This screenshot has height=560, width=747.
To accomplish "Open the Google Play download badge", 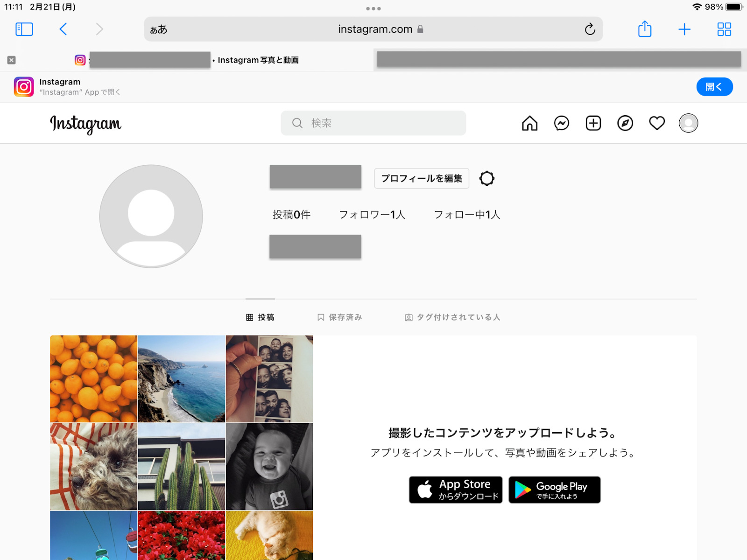I will 554,490.
